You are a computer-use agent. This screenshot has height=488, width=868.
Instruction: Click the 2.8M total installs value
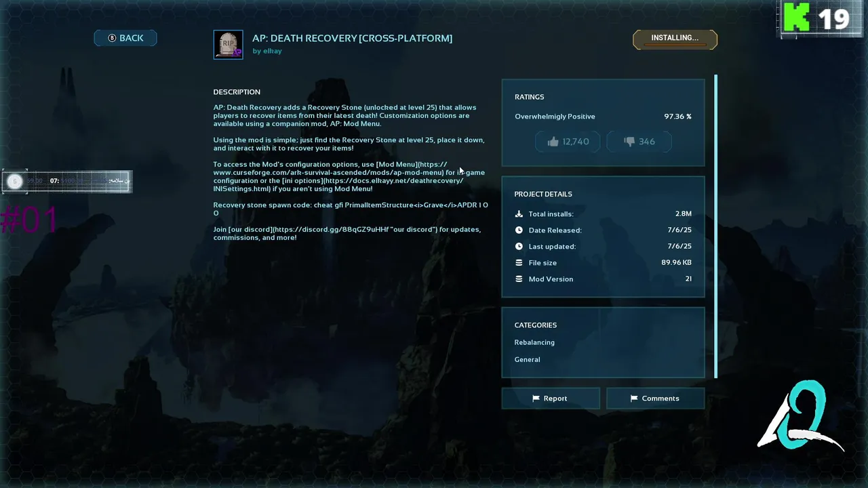[x=683, y=214]
